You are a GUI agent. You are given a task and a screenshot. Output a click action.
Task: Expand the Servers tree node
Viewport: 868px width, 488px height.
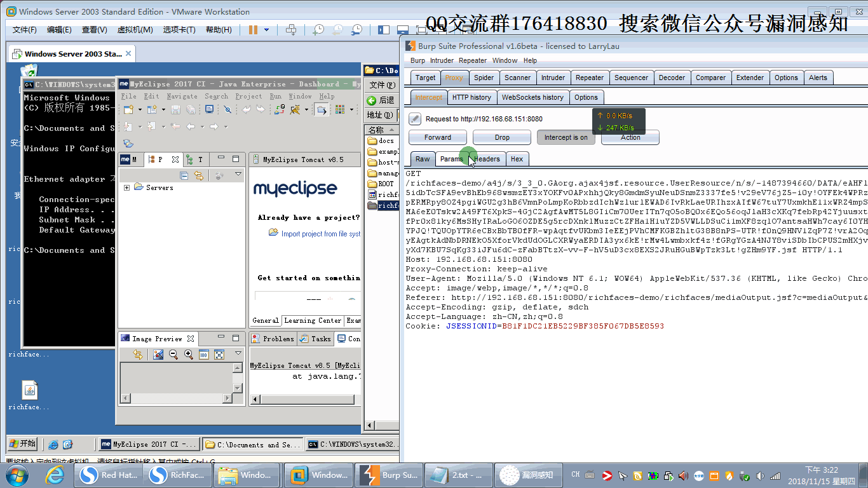coord(126,187)
